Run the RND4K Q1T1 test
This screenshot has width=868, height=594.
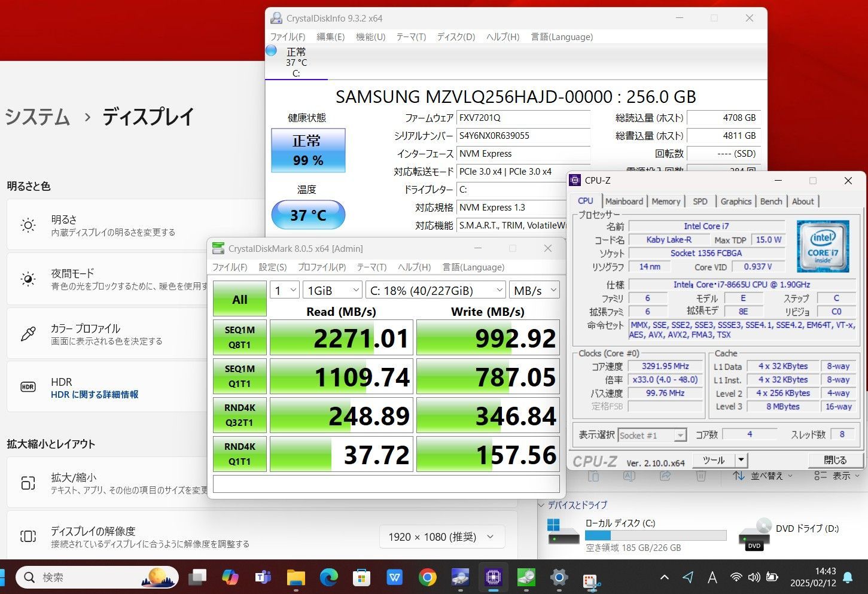240,454
